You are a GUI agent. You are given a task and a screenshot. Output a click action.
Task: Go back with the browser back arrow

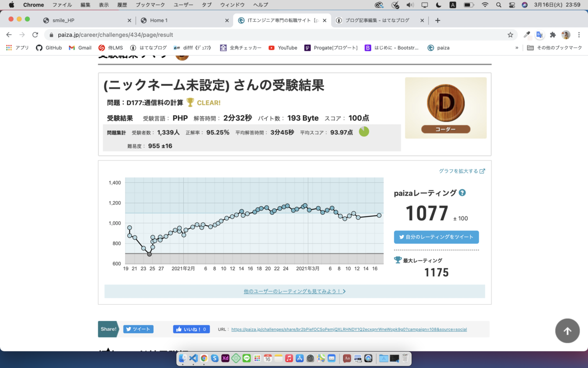(9, 35)
